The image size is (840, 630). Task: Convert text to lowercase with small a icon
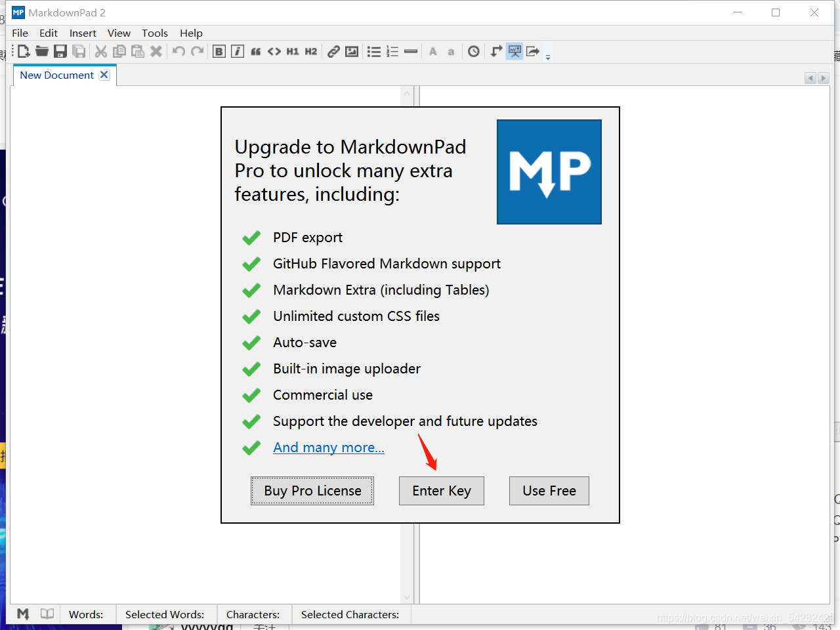click(x=451, y=51)
